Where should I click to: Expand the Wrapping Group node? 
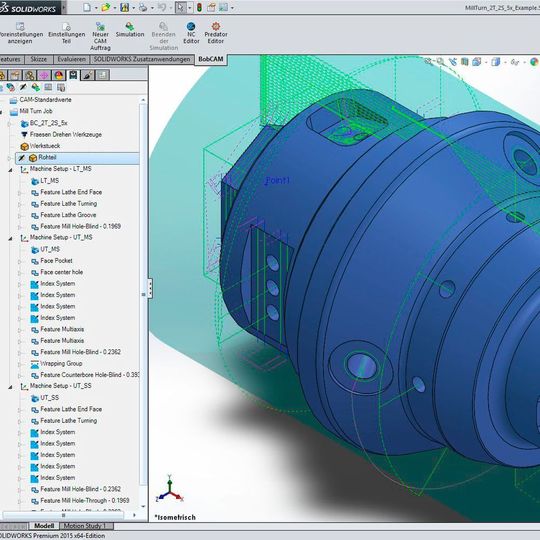(x=19, y=364)
